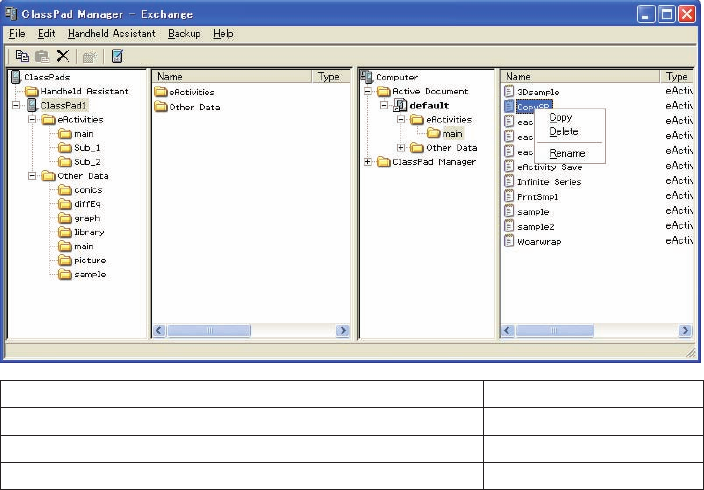Collapse eActivities under ClassPad1
Viewport: 704px width, 490px height.
point(32,119)
